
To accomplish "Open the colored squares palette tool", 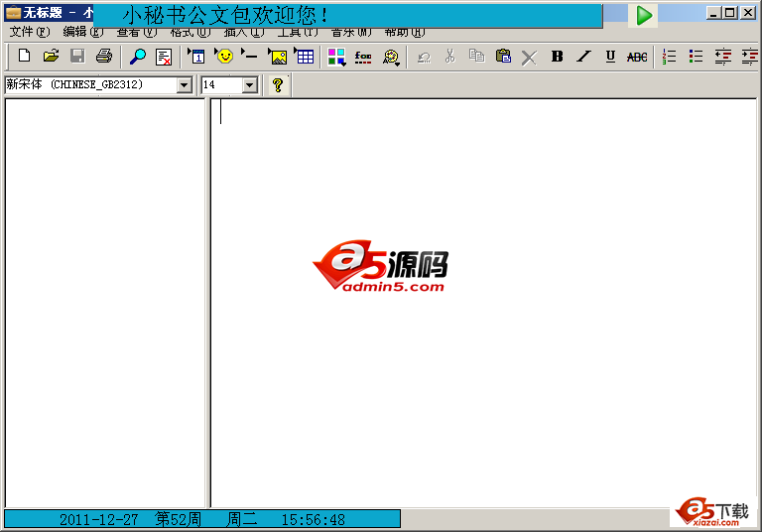I will coord(336,57).
